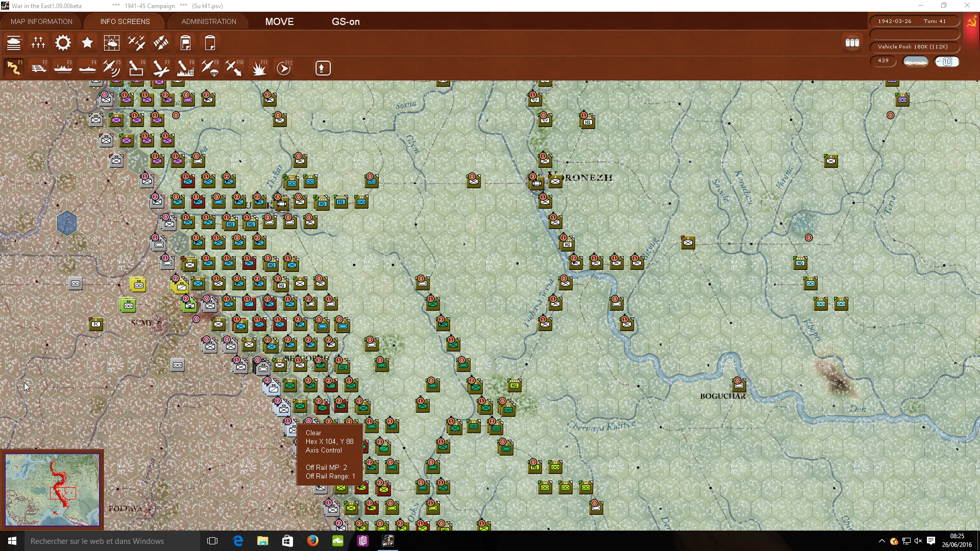Click the GS-on ground support toggle

pos(346,22)
